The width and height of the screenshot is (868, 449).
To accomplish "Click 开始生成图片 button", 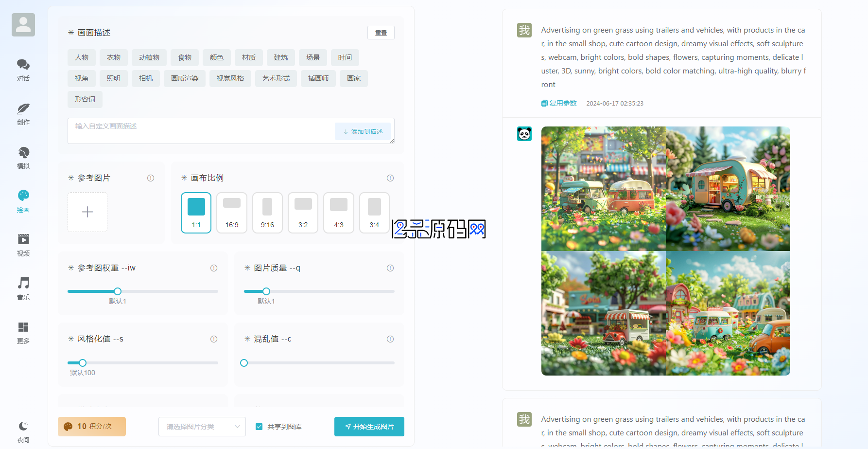I will point(369,427).
